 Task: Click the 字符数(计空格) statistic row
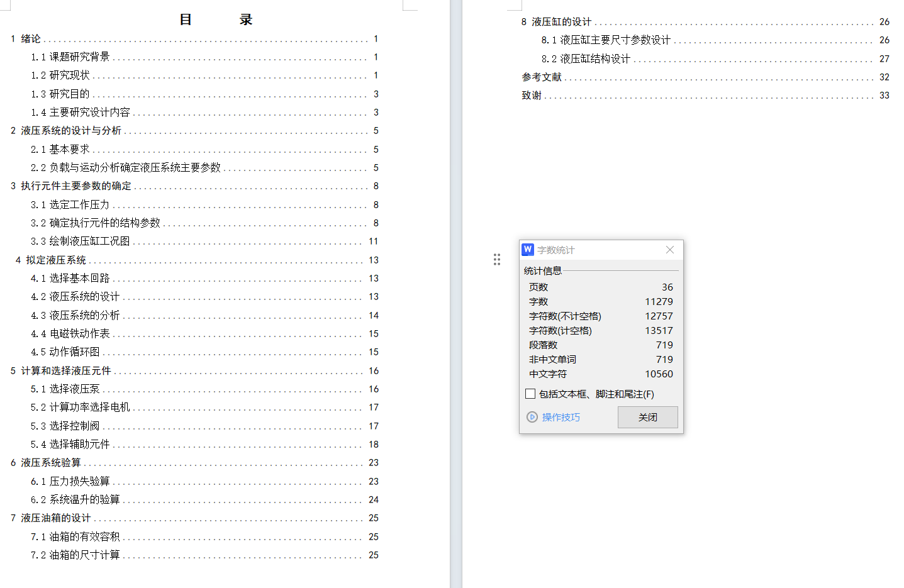tap(601, 330)
